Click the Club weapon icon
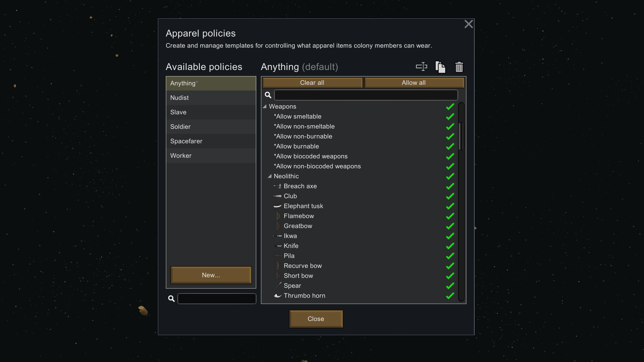 (277, 196)
